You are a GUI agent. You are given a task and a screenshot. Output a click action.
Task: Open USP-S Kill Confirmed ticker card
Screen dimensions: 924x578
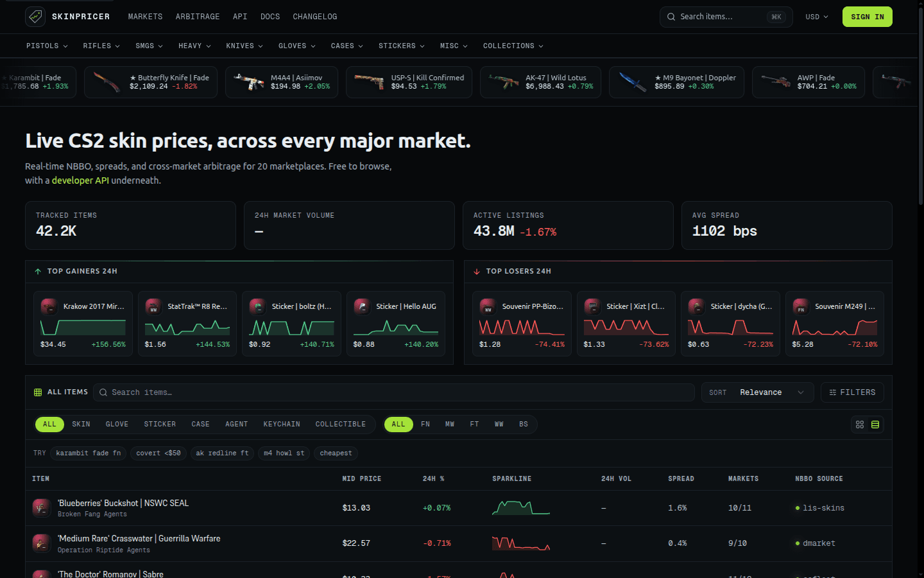click(x=409, y=82)
